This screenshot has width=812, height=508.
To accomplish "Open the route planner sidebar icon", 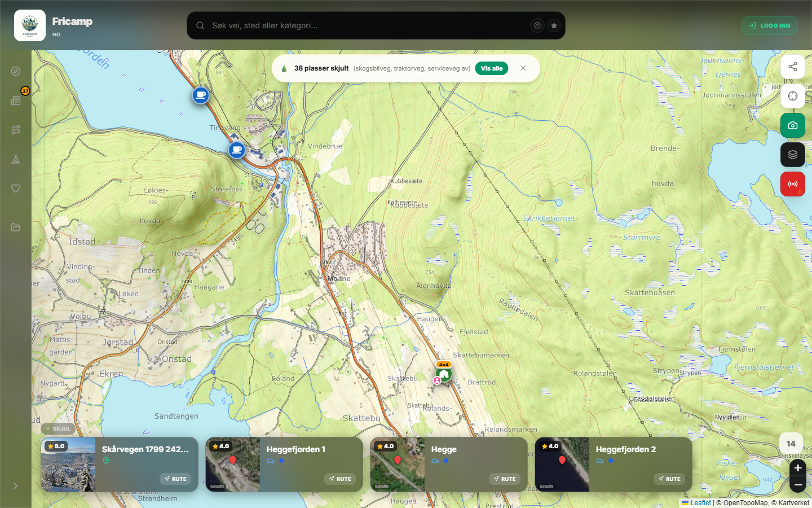I will 16,130.
